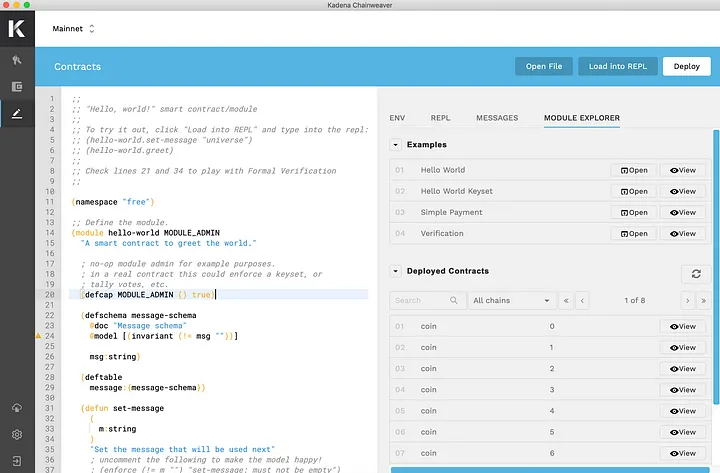This screenshot has width=720, height=473.
Task: Select the Contracts editor pencil icon
Action: tap(17, 113)
